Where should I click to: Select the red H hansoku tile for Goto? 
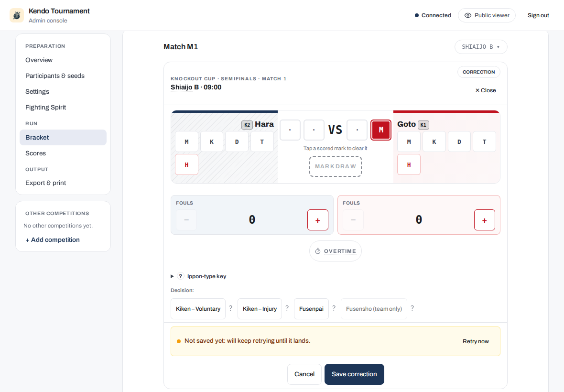(409, 165)
